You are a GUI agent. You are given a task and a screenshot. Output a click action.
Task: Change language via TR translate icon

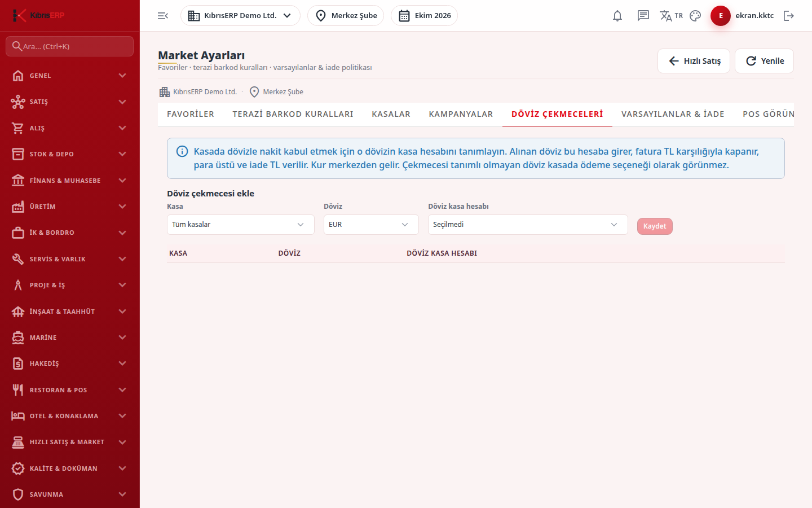point(671,16)
